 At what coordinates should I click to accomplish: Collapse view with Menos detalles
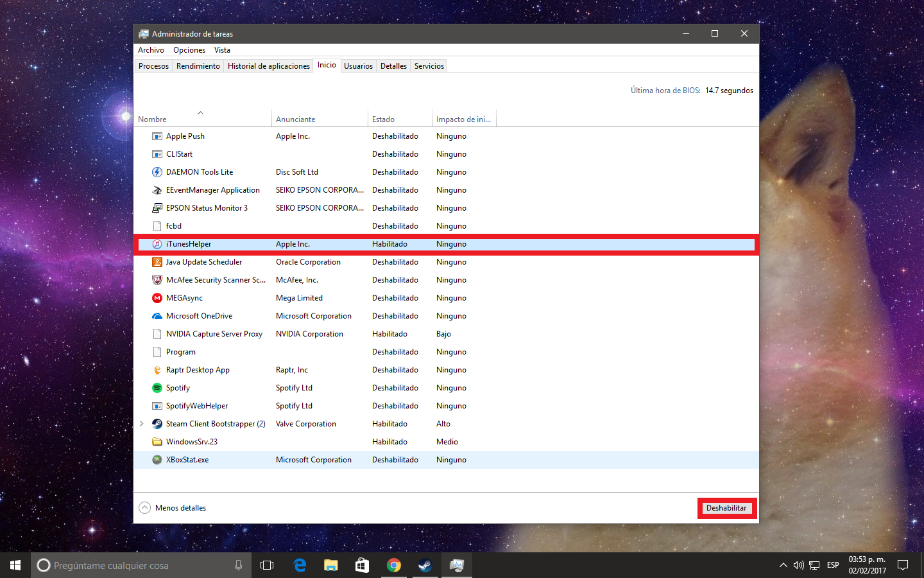[x=173, y=508]
